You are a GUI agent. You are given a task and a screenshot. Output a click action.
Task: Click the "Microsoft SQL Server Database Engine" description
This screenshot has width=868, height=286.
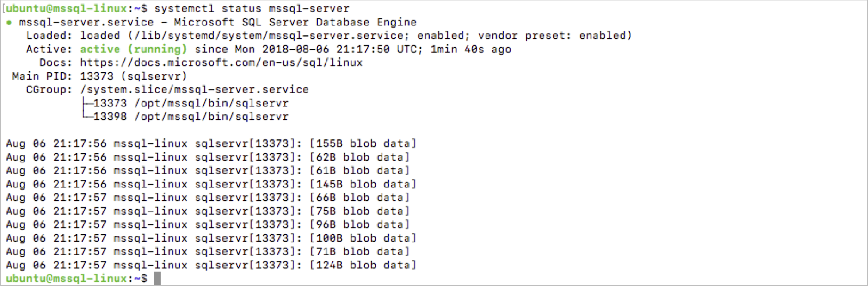point(295,22)
